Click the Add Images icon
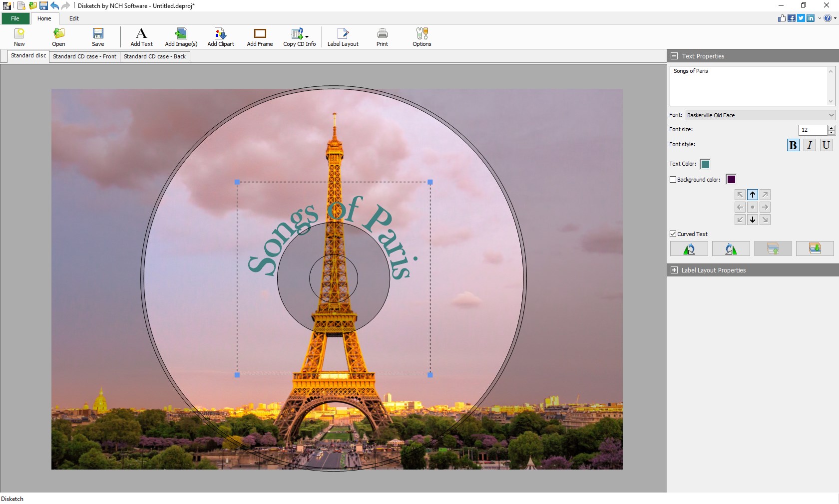Screen dimensions: 839x504 click(181, 37)
